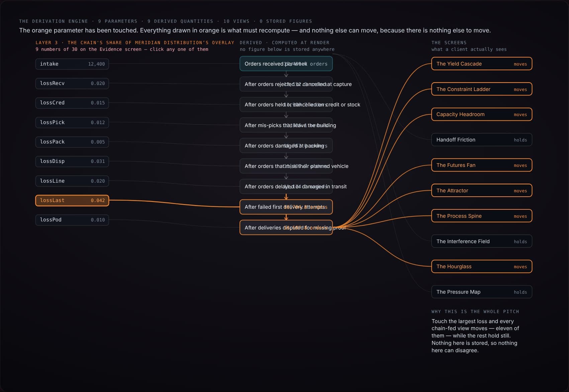This screenshot has height=392, width=569.
Task: Click After deliveries disputed for missing proof
Action: pos(286,227)
